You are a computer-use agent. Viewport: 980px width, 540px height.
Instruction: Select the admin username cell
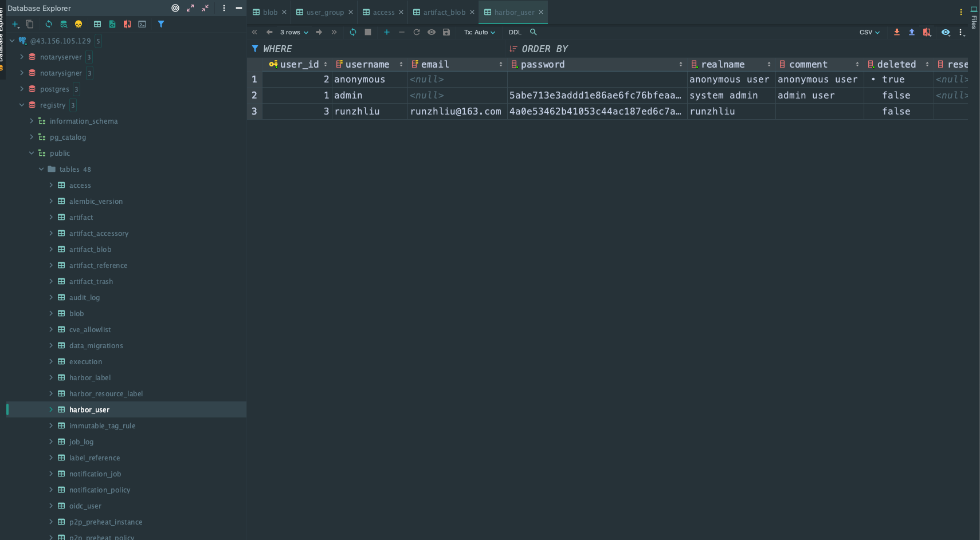click(x=370, y=95)
